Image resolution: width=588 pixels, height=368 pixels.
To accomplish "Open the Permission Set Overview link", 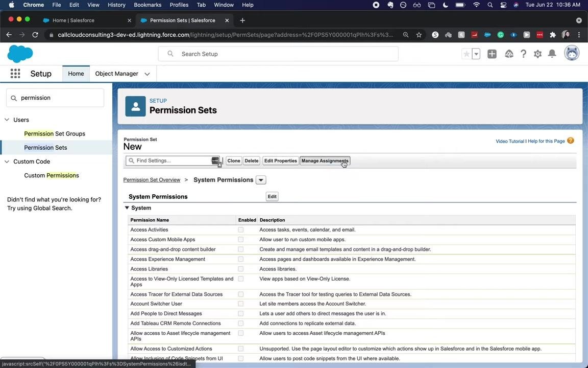I will (152, 180).
